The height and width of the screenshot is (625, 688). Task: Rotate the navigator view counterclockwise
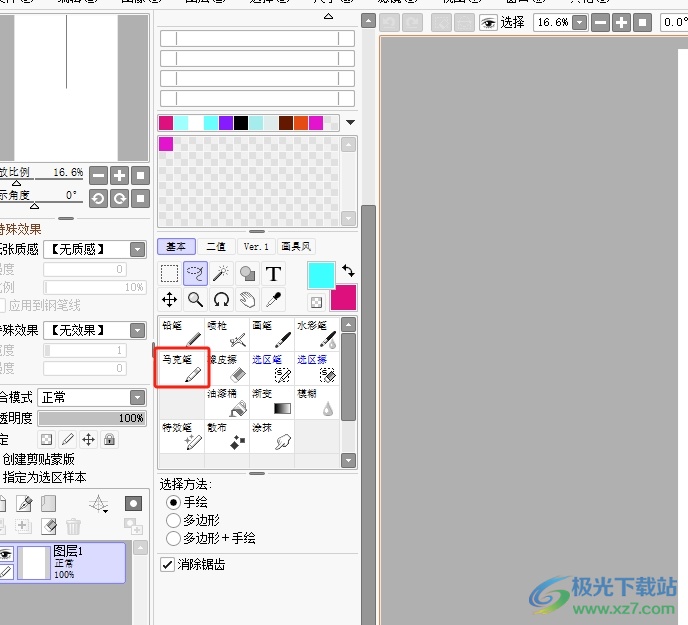click(98, 198)
